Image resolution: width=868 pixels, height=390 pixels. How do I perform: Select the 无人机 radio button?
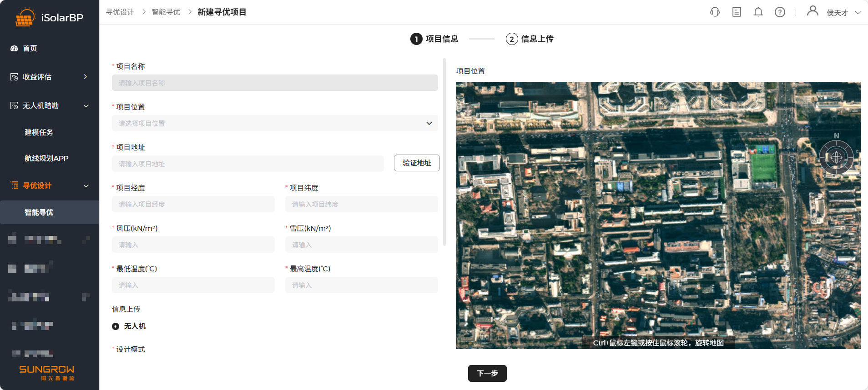click(x=116, y=326)
